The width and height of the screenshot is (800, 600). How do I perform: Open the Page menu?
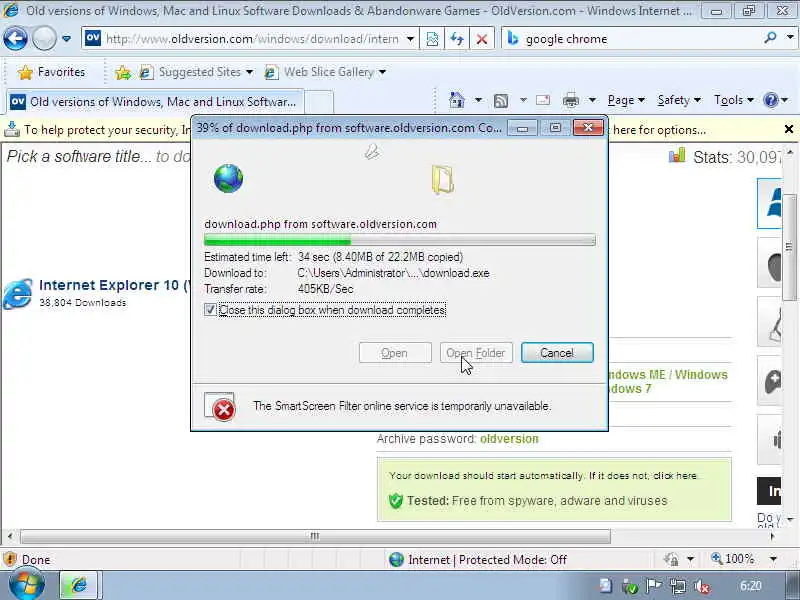pyautogui.click(x=626, y=100)
